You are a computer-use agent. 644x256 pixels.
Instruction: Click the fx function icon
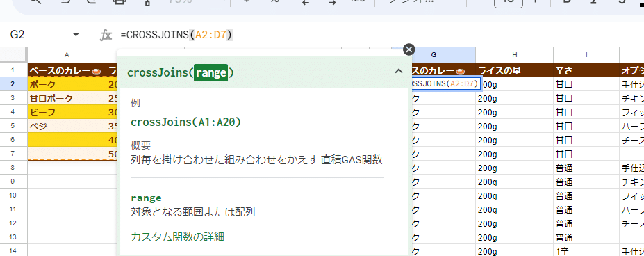(x=106, y=35)
